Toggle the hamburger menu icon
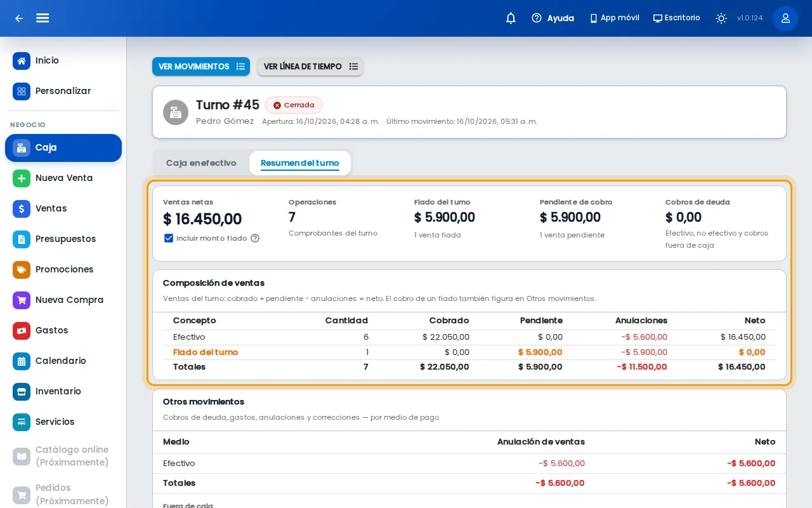Image resolution: width=812 pixels, height=508 pixels. pos(43,18)
